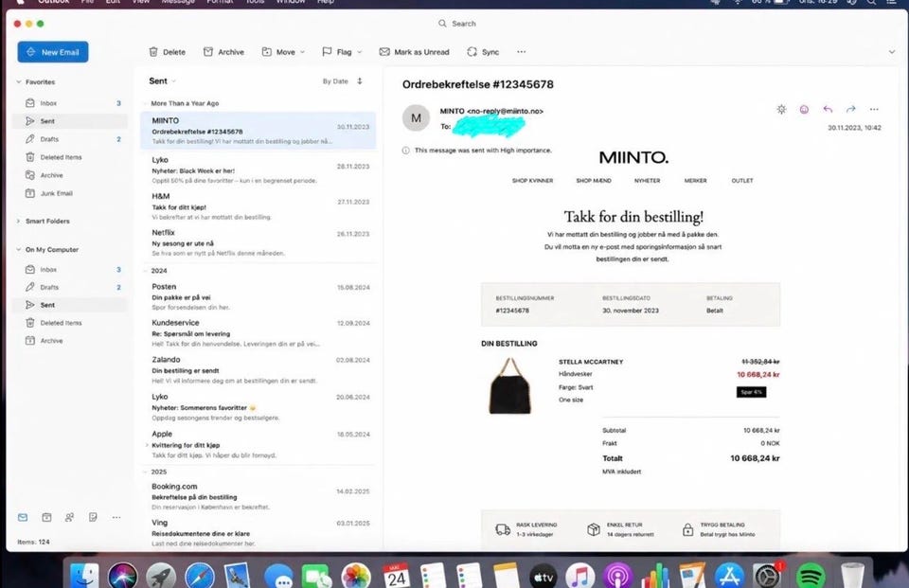
Task: Flag the selected email
Action: (x=337, y=52)
